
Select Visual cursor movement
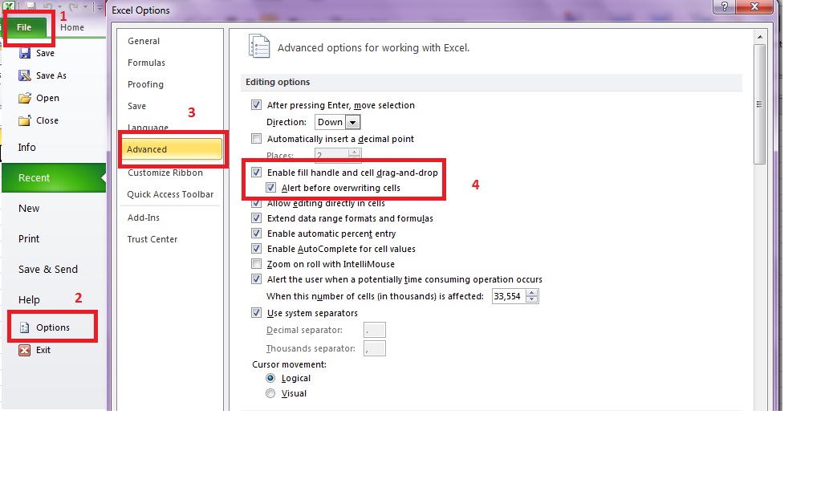(270, 393)
